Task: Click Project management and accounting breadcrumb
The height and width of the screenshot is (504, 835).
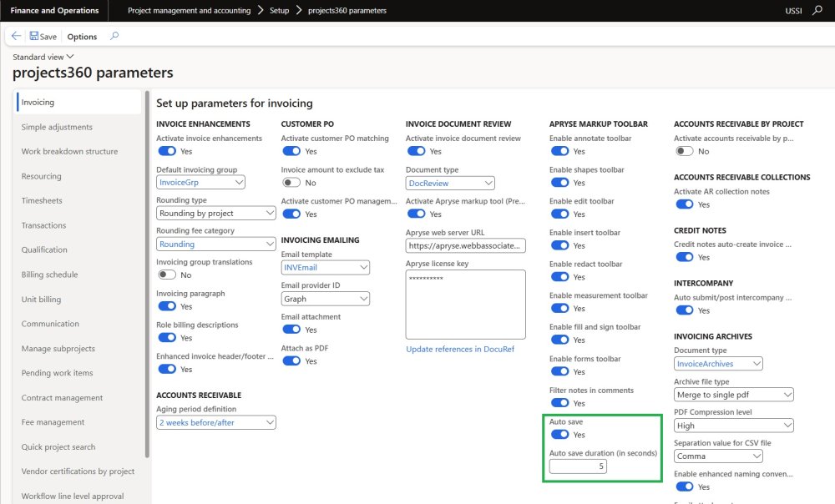Action: pos(189,11)
